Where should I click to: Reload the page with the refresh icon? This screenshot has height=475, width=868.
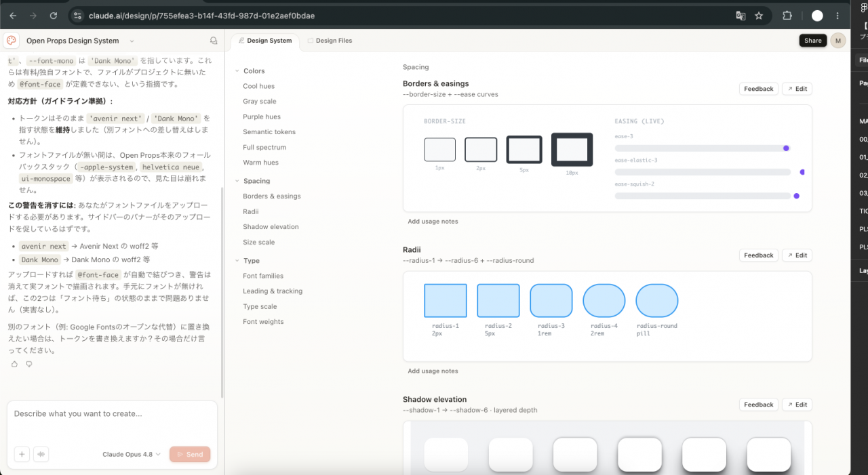(54, 16)
